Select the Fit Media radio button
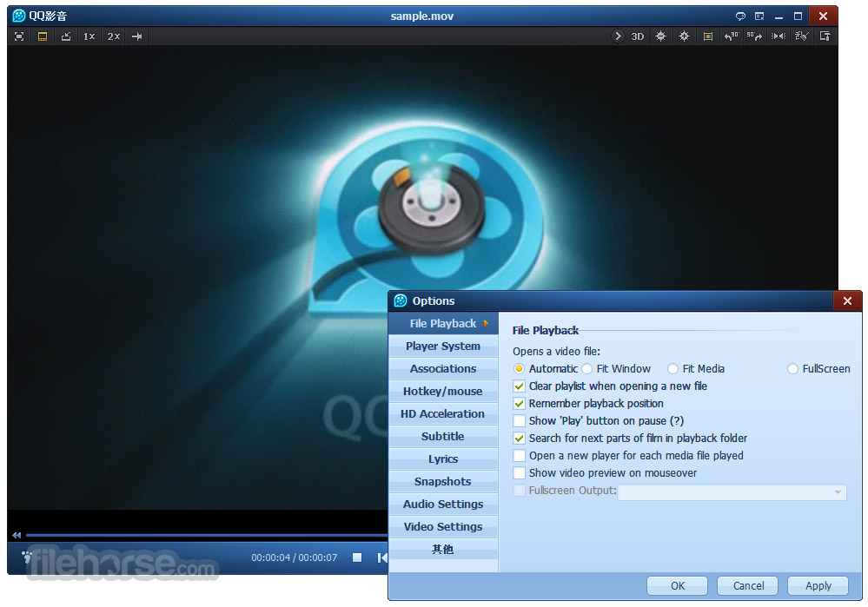868x607 pixels. [x=673, y=369]
